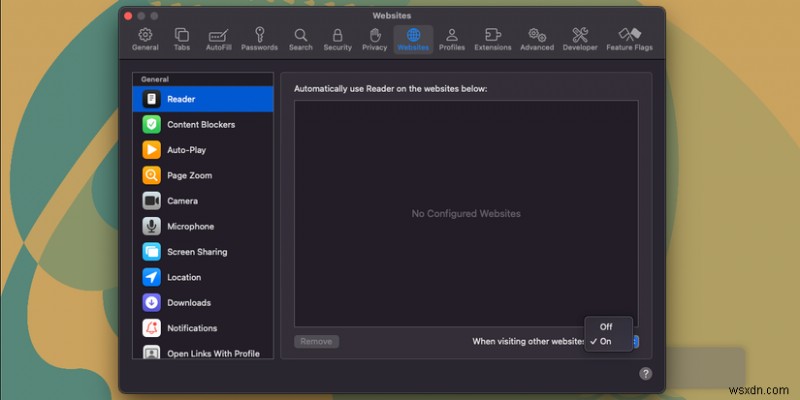Click the Page Zoom label

point(189,176)
